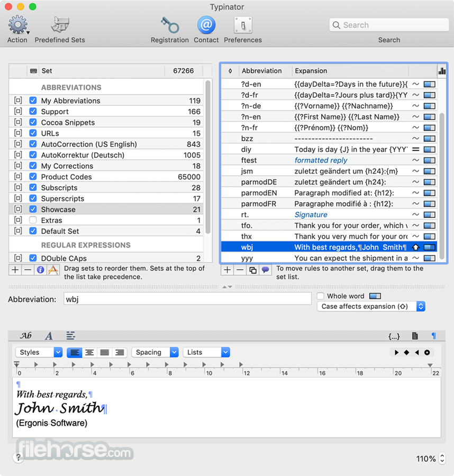Open the Styles dropdown
454x476 pixels.
[x=39, y=352]
